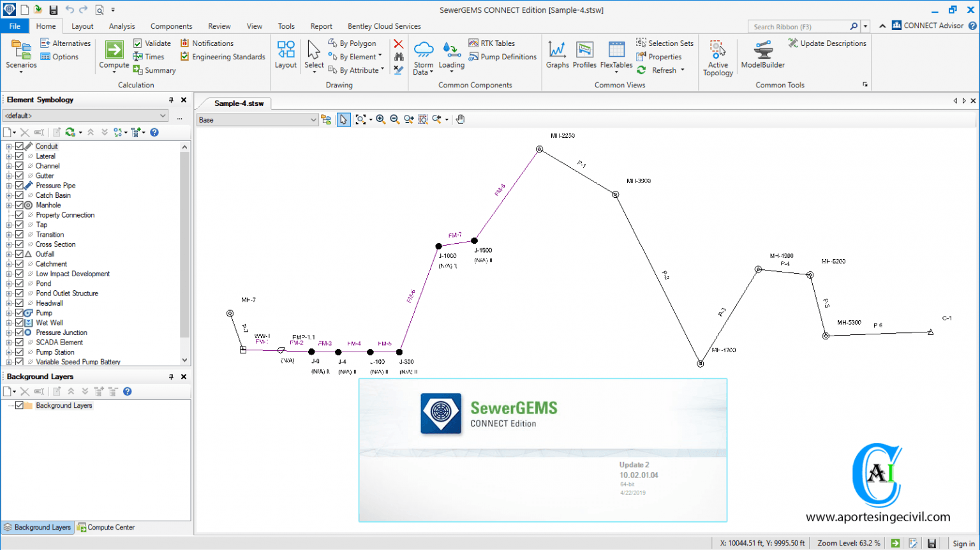The width and height of the screenshot is (980, 550).
Task: Expand the Conduit tree node
Action: point(9,146)
